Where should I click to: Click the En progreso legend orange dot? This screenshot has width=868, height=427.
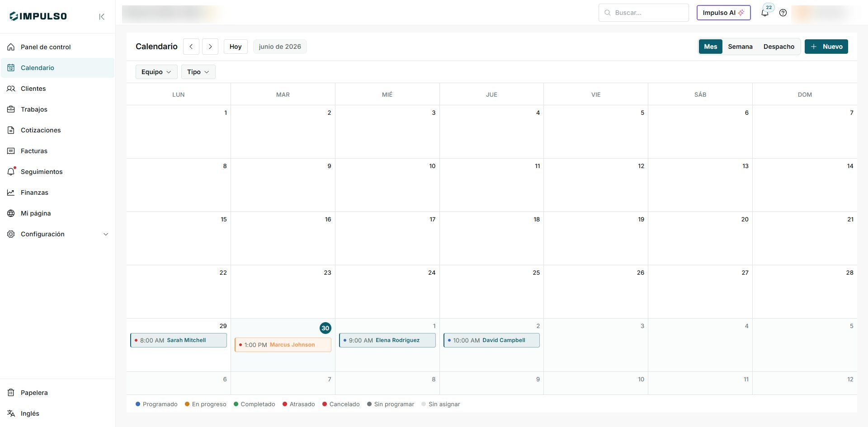(187, 404)
